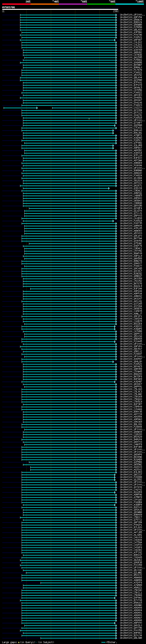Select the UniRef100_P20445 label
Image resolution: width=146 pixels, height=644 pixels.
(131, 341)
